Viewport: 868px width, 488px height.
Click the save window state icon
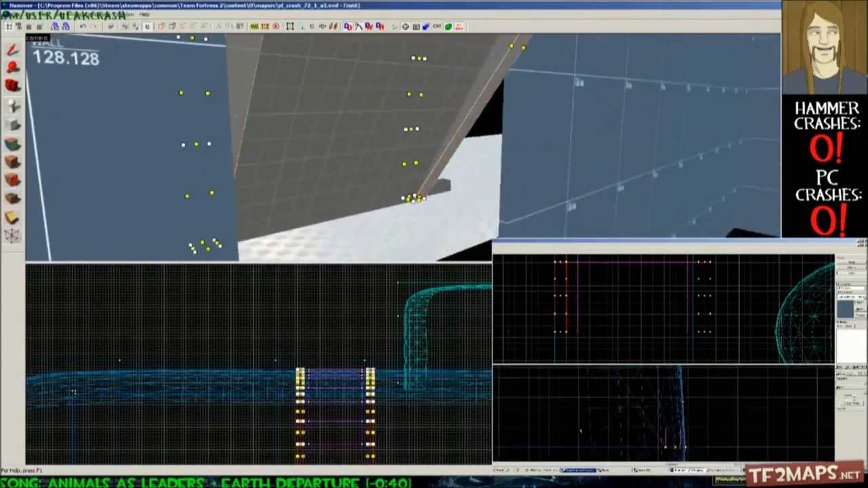click(66, 26)
